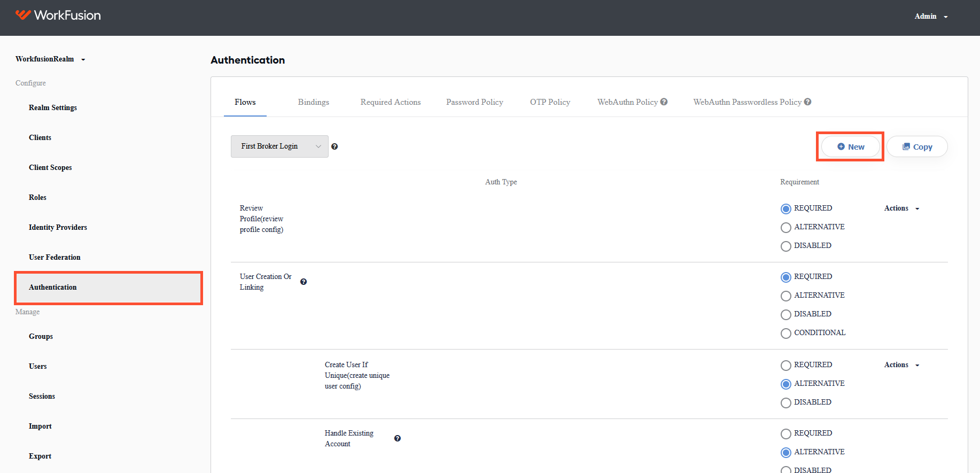The image size is (980, 473).
Task: Open the First Broker Login flow dropdown
Action: [x=279, y=146]
